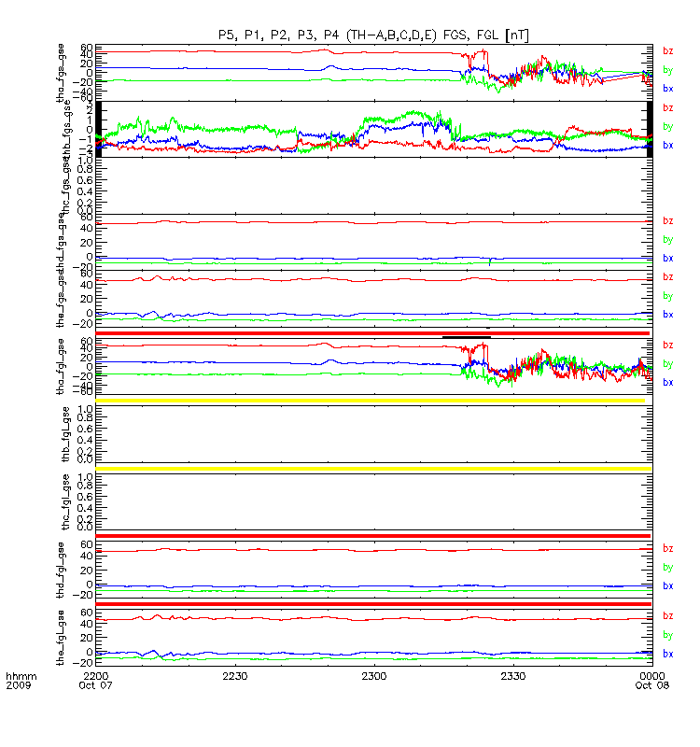Click the bx legend of thb_fgs_gse panel
This screenshot has width=700, height=747.
point(668,145)
